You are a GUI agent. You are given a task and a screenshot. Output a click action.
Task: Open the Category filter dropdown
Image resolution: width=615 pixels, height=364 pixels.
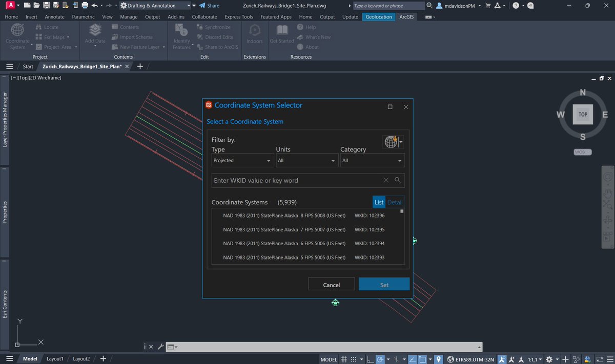click(x=373, y=161)
